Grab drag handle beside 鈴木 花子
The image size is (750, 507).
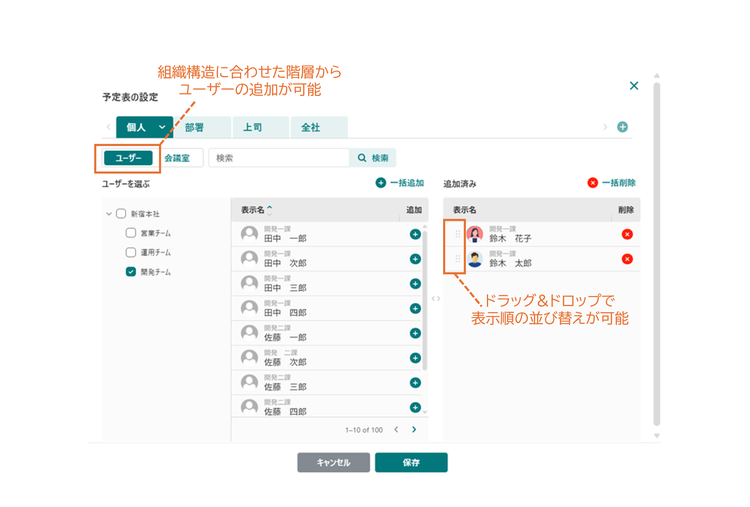[x=458, y=234]
